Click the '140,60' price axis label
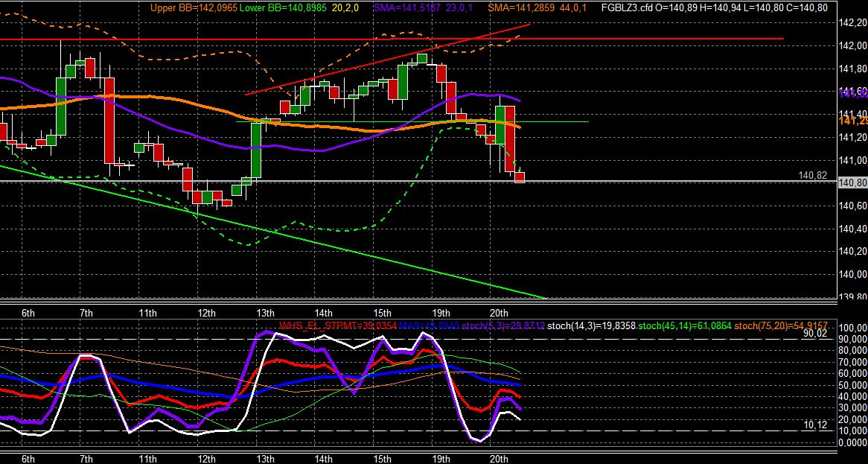The height and width of the screenshot is (464, 868). 853,206
